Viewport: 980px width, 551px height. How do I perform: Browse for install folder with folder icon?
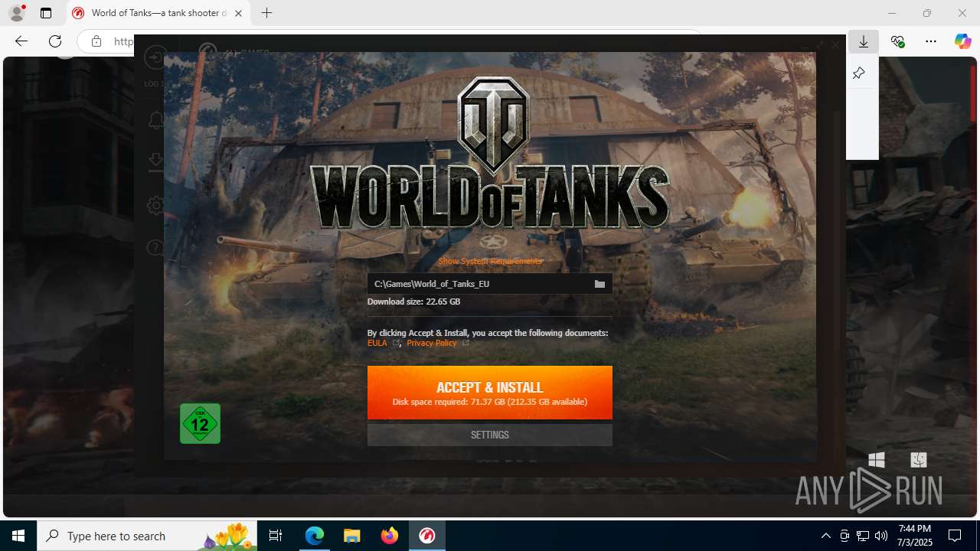point(599,284)
